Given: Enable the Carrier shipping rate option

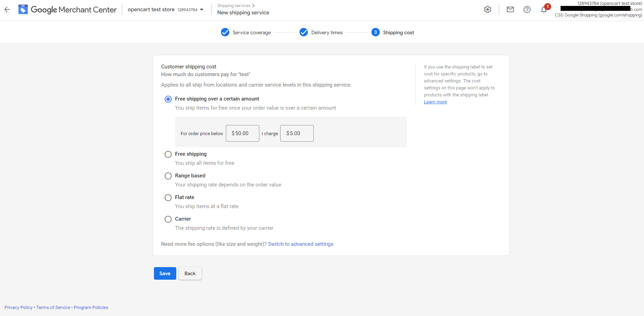Looking at the screenshot, I should point(168,219).
